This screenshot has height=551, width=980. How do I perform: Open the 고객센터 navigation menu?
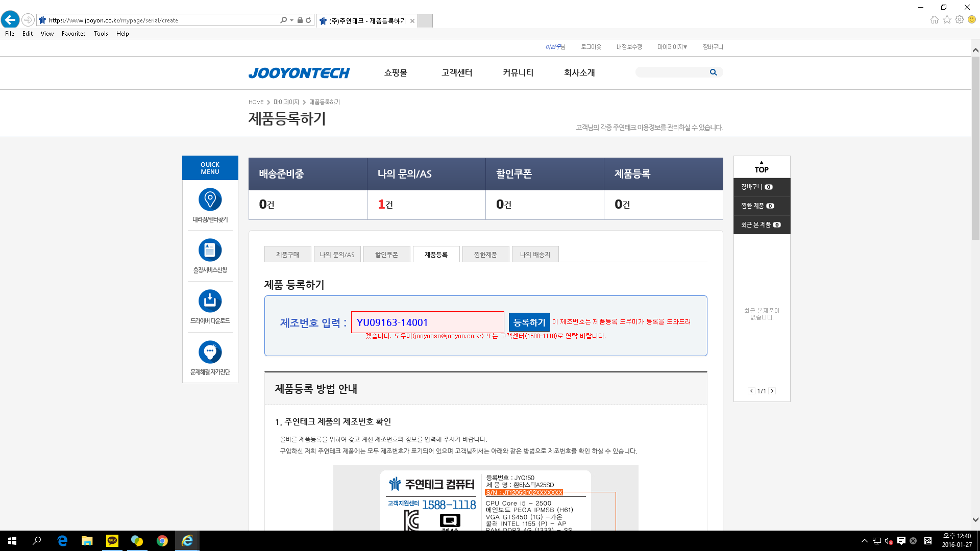457,73
